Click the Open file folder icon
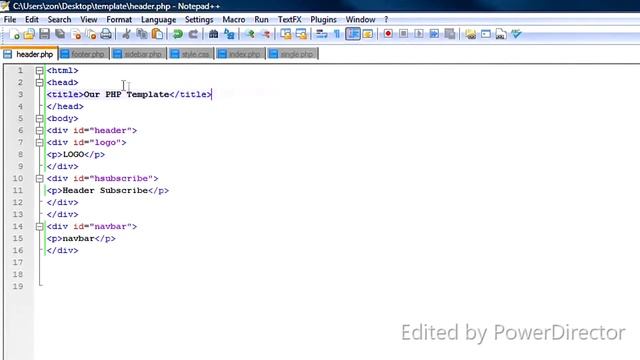640x360 pixels. [29, 34]
